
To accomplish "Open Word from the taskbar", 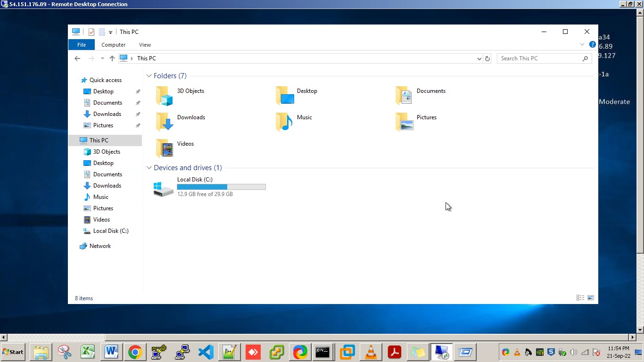I will 111,352.
